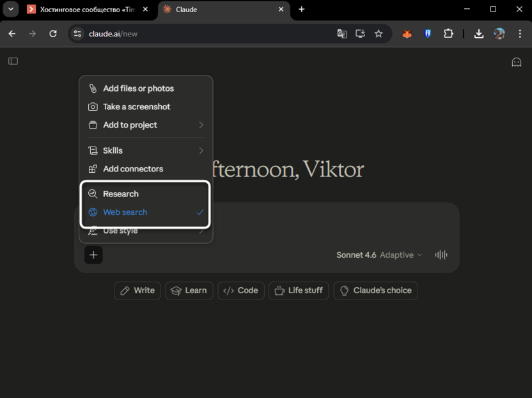Switch to the Claude browser tab
The image size is (532, 398).
pyautogui.click(x=224, y=10)
